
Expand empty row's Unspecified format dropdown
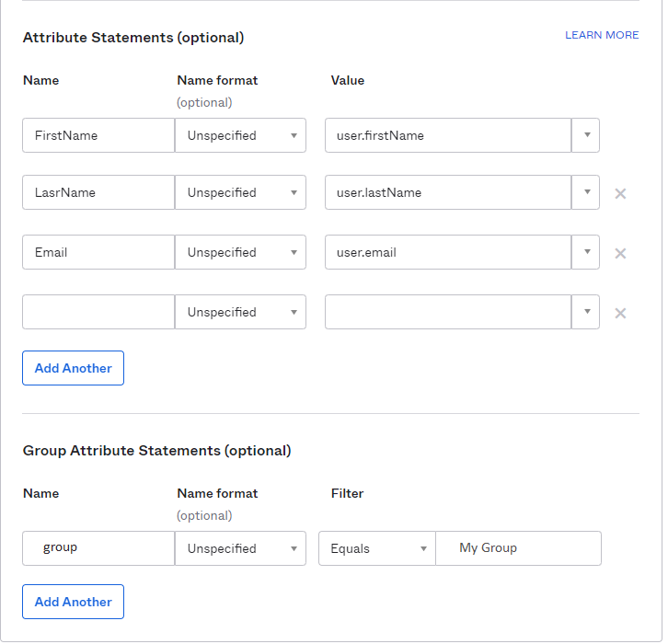click(241, 312)
